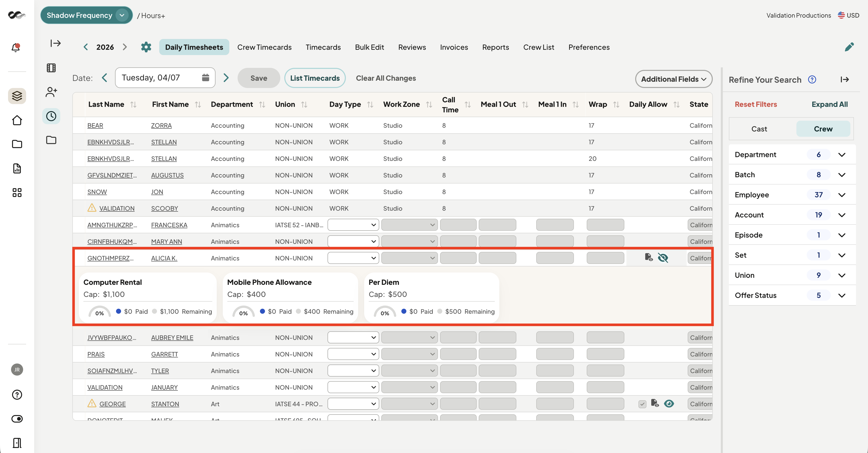868x453 pixels.
Task: Click the Computer Rental 0% progress gauge
Action: (x=99, y=312)
